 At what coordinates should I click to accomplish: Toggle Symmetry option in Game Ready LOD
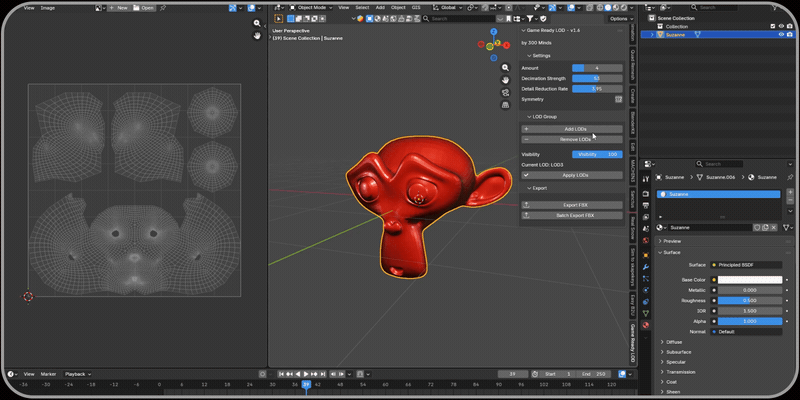tap(618, 99)
